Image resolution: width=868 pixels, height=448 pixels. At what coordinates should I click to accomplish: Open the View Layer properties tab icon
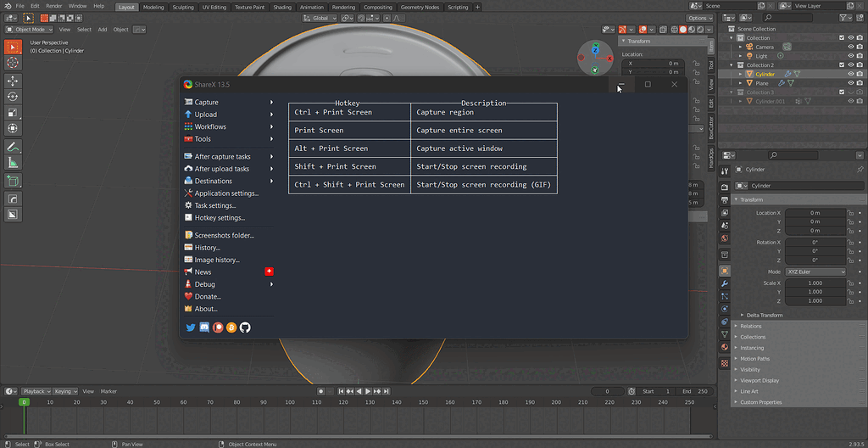725,212
